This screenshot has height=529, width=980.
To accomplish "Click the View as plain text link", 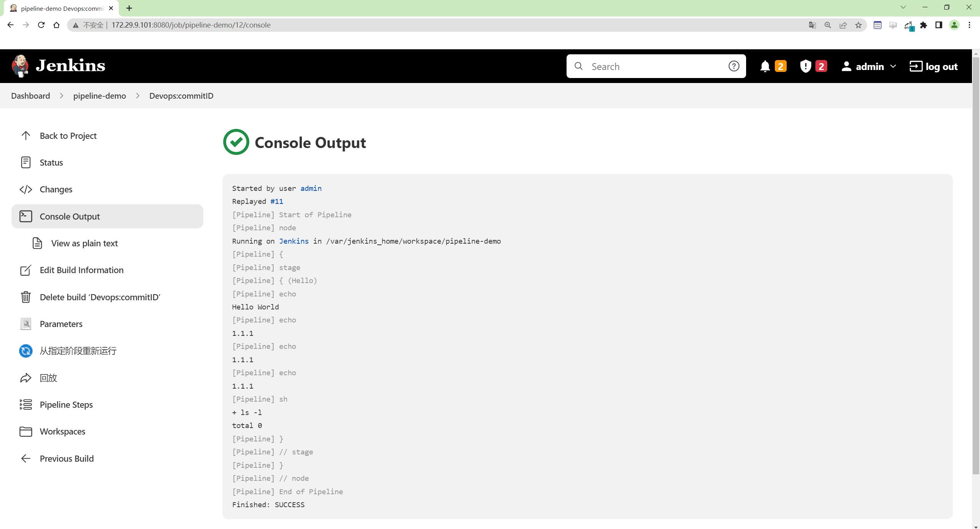I will [x=85, y=243].
